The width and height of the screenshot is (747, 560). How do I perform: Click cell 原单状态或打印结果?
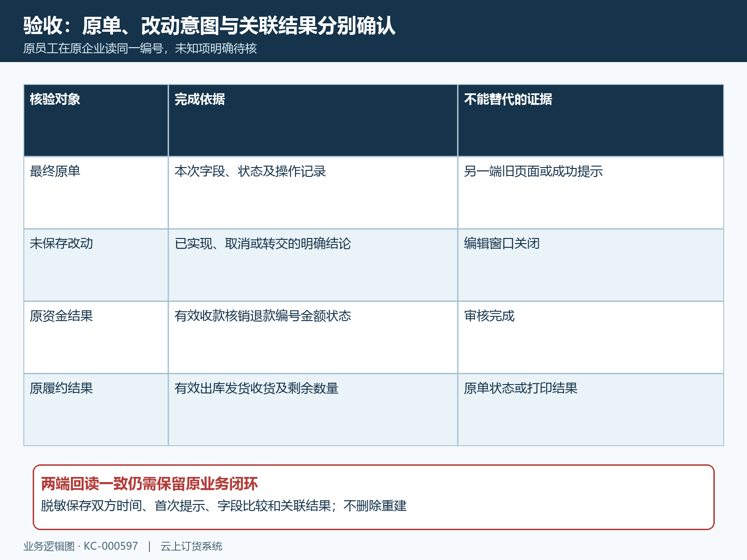591,410
